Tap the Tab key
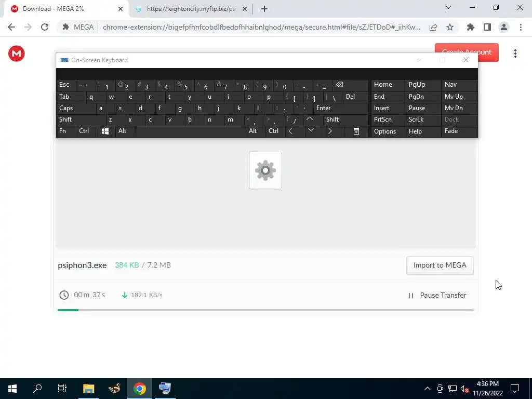This screenshot has width=532, height=399. (71, 97)
